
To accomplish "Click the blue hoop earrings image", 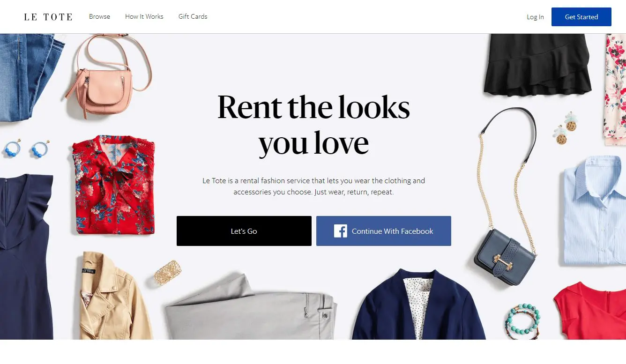I will (26, 149).
